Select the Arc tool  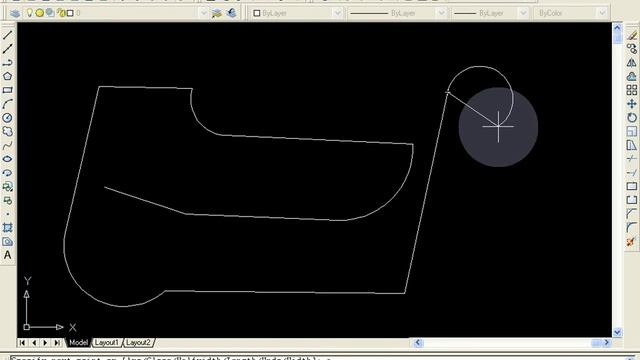[x=7, y=104]
